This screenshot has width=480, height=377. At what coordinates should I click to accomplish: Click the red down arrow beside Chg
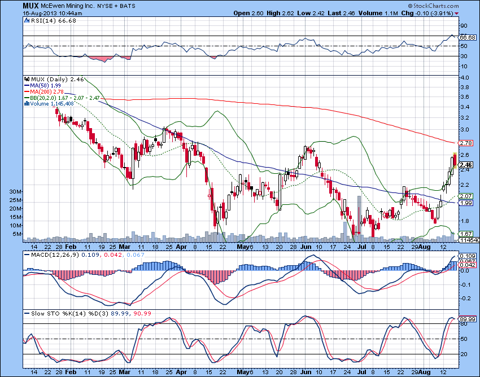pyautogui.click(x=457, y=13)
